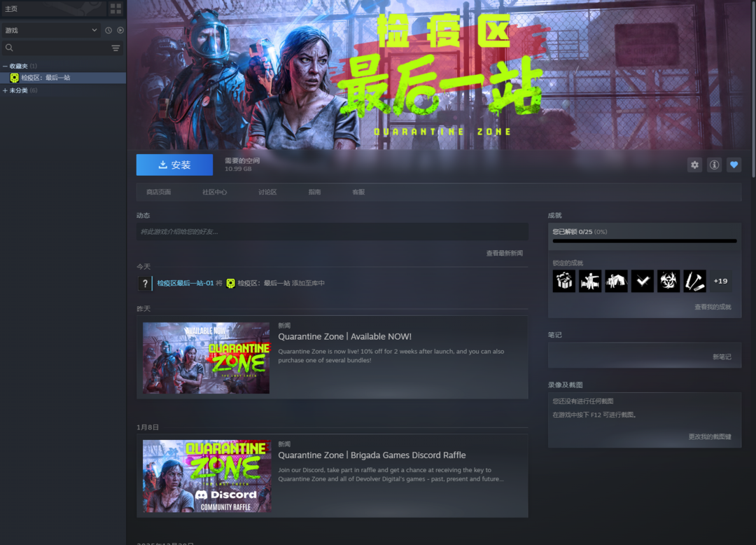This screenshot has height=545, width=756.
Task: Click the biohazard achievement icon
Action: pyautogui.click(x=668, y=281)
